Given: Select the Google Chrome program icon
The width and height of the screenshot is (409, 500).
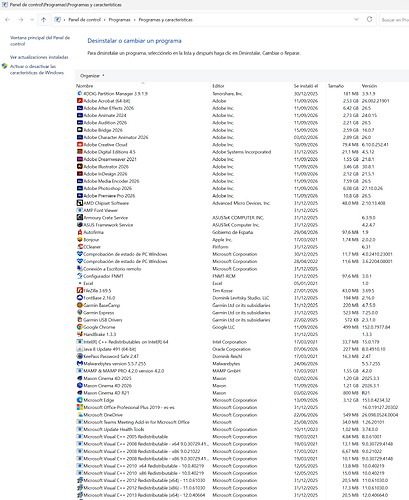Looking at the screenshot, I should click(80, 327).
